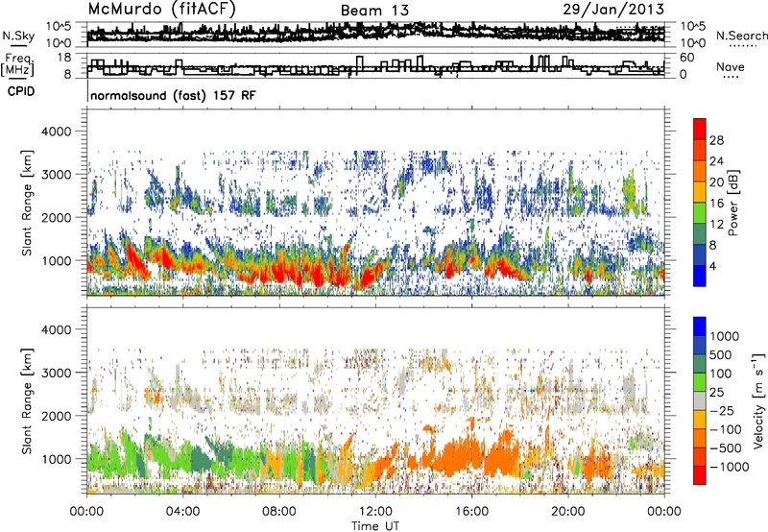Click the 3000 tick on power panel axis
The image size is (768, 532).
56,175
